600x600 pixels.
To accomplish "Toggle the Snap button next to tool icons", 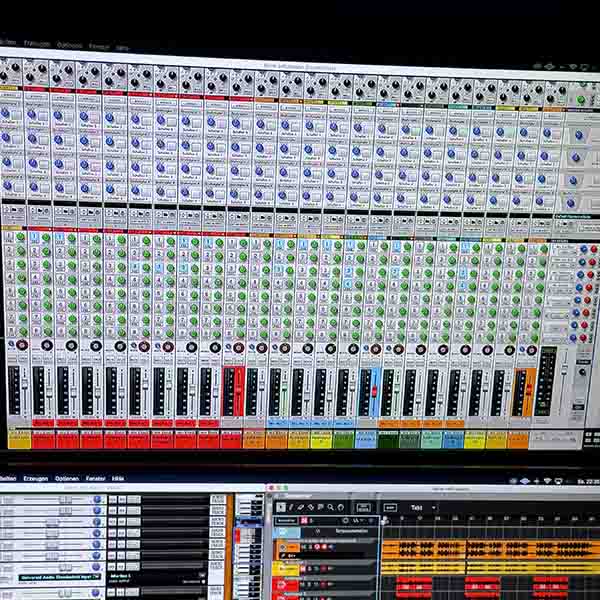I will (390, 508).
